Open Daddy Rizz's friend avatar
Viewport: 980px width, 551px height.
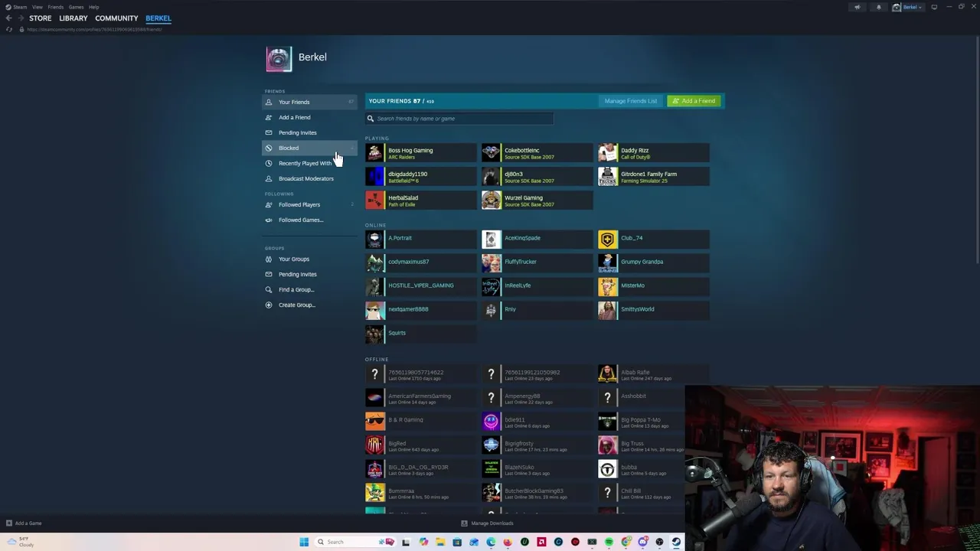coord(607,153)
